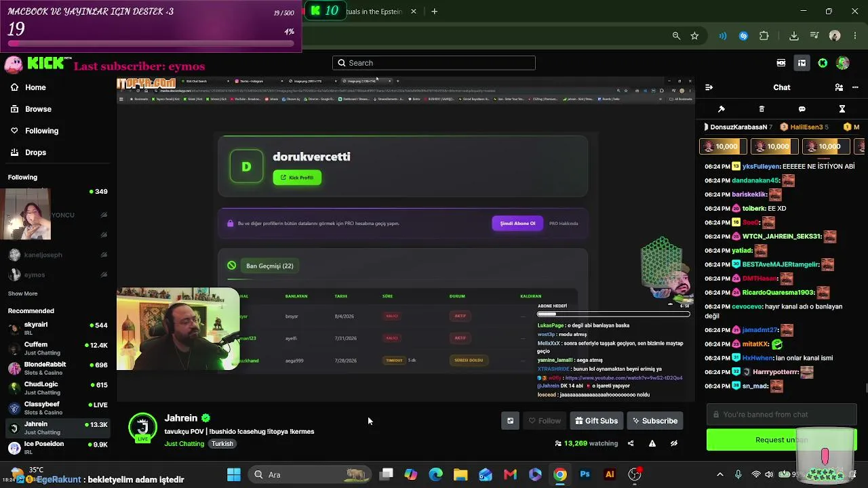The image size is (868, 488).
Task: Click the Turkish language tag
Action: (x=222, y=444)
